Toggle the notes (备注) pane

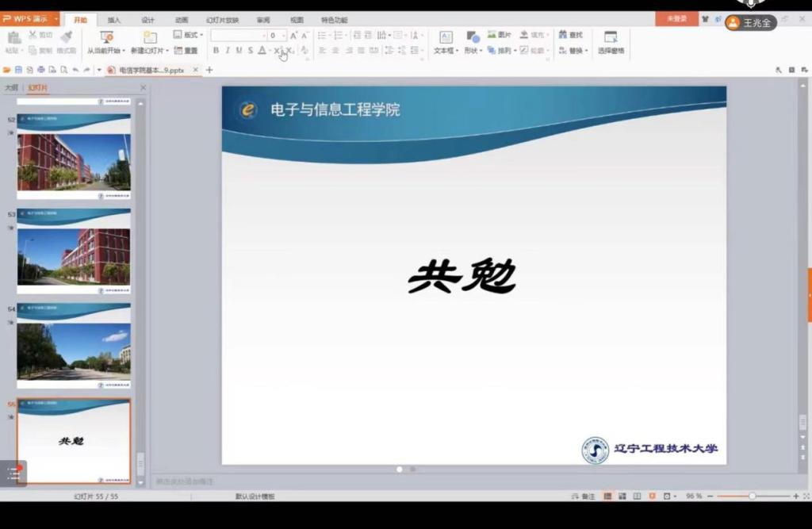point(584,496)
